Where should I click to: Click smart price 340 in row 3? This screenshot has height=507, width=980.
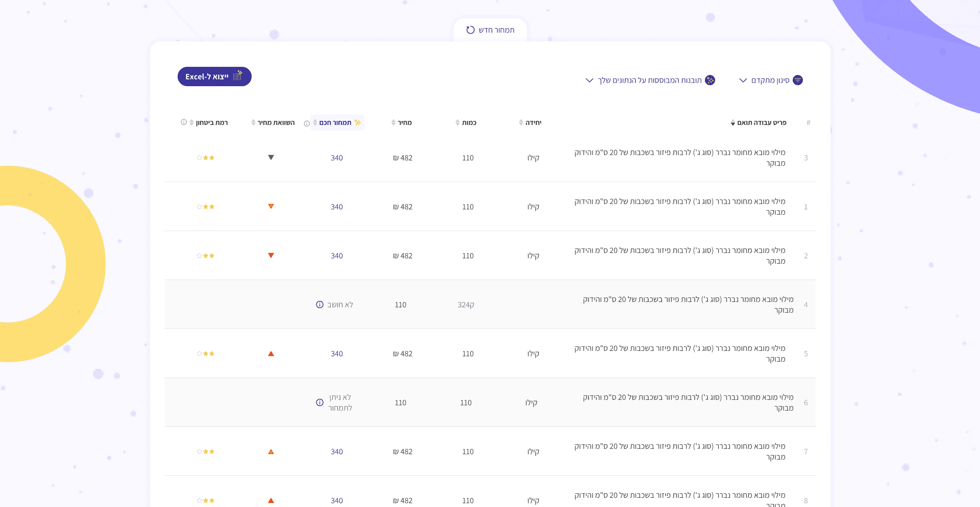(337, 158)
